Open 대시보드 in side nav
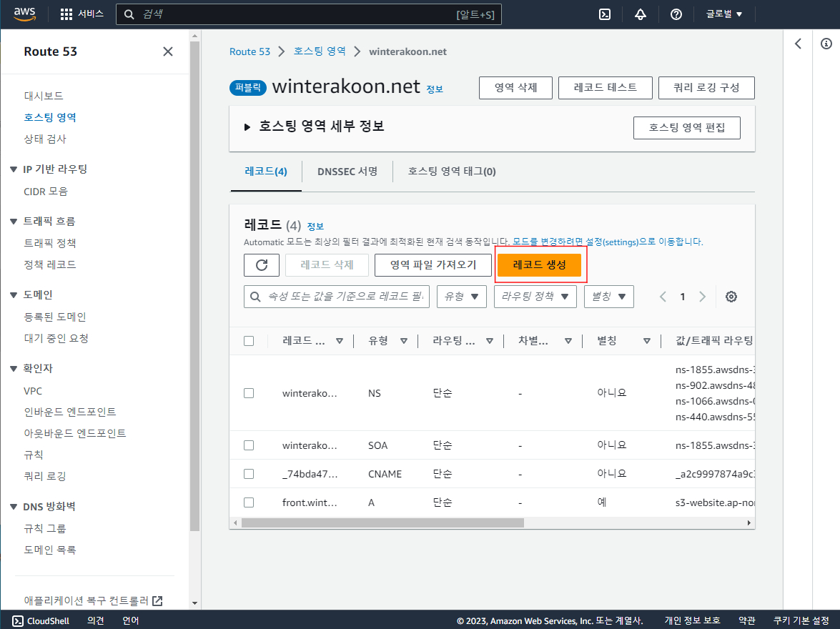Viewport: 840px width, 629px height. pos(44,96)
